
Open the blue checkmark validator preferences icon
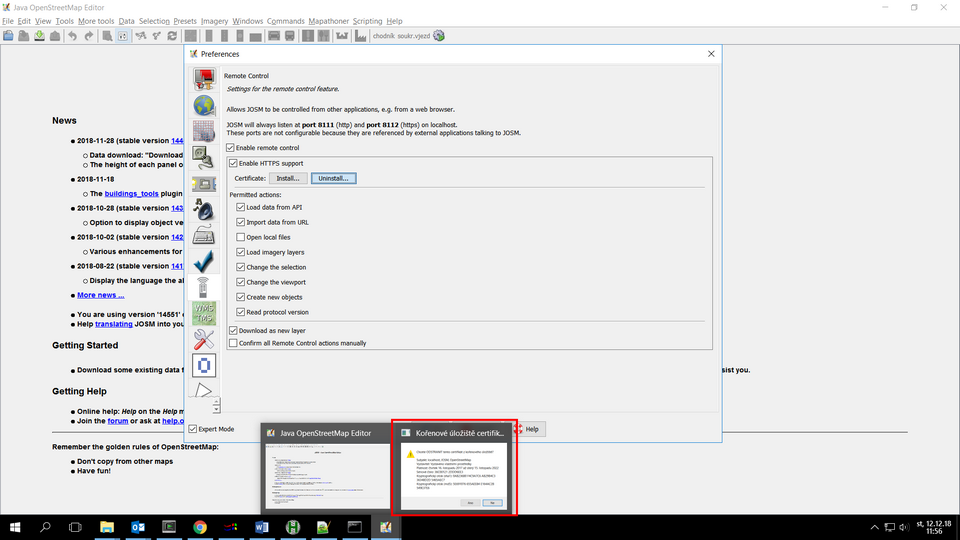click(204, 261)
